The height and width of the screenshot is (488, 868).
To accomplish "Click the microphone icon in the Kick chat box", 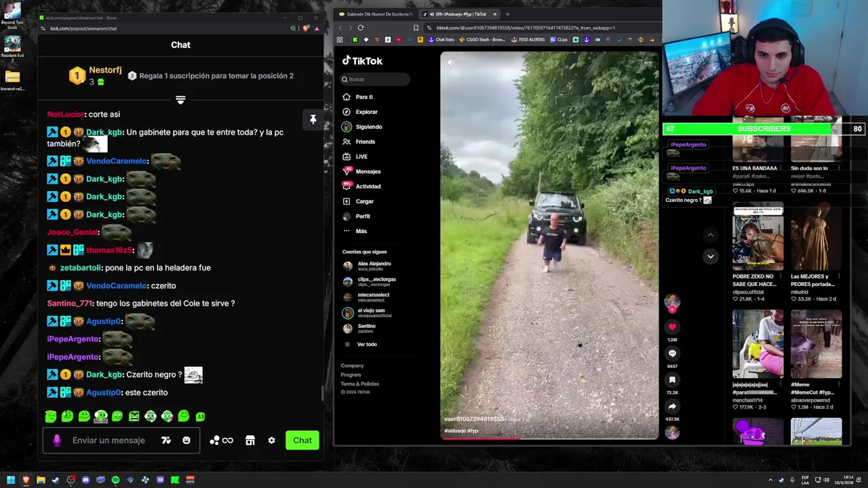I will point(57,441).
